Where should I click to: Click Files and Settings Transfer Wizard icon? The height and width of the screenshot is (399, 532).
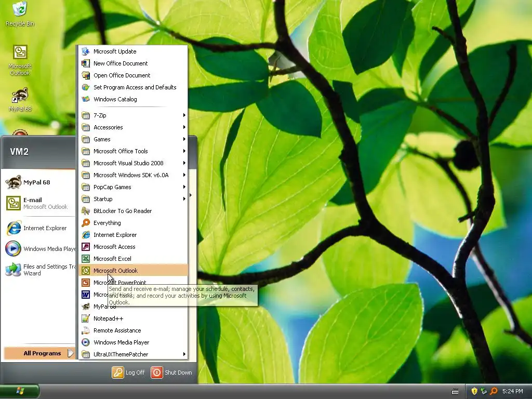pos(14,270)
